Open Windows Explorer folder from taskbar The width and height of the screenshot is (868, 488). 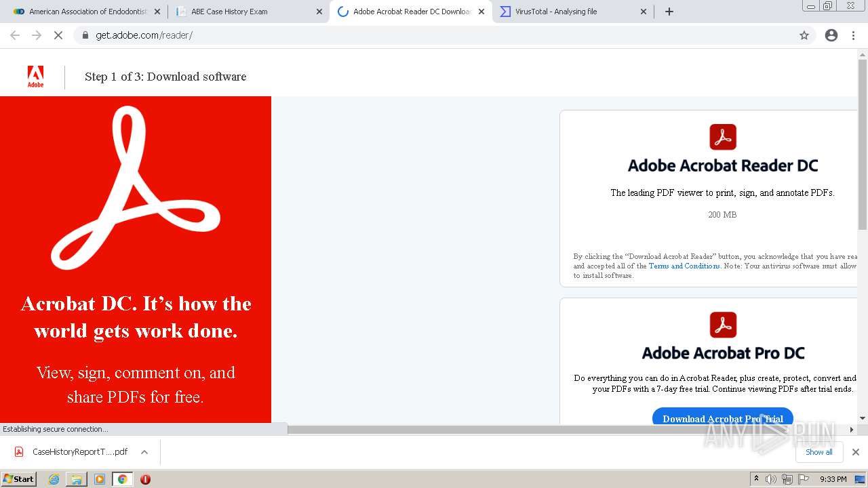77,479
